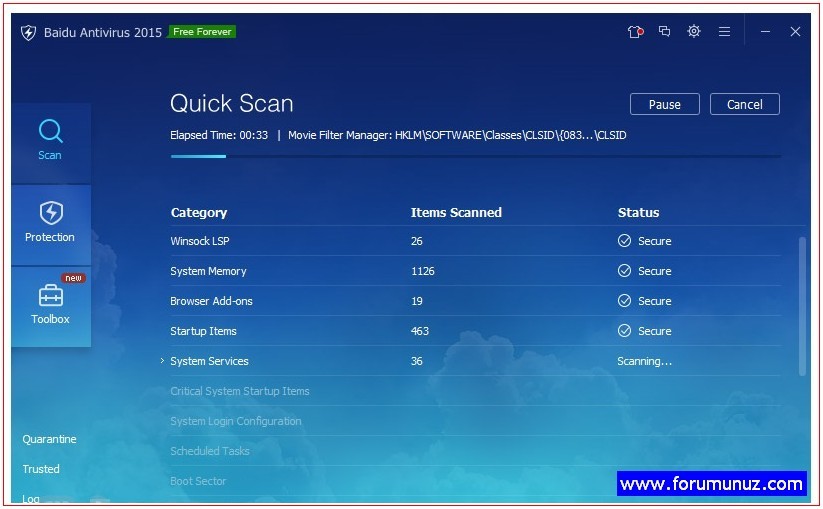823x509 pixels.
Task: Open the Scan section magnifier icon
Action: click(51, 131)
